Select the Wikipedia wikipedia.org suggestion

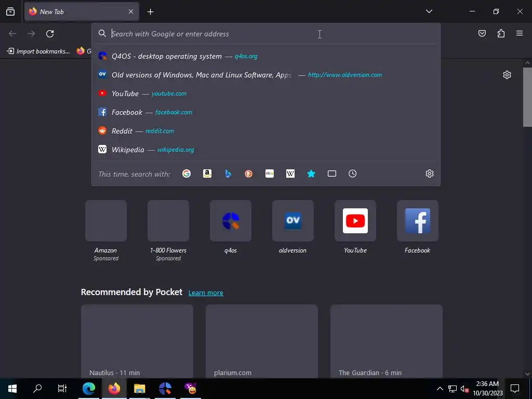265,150
